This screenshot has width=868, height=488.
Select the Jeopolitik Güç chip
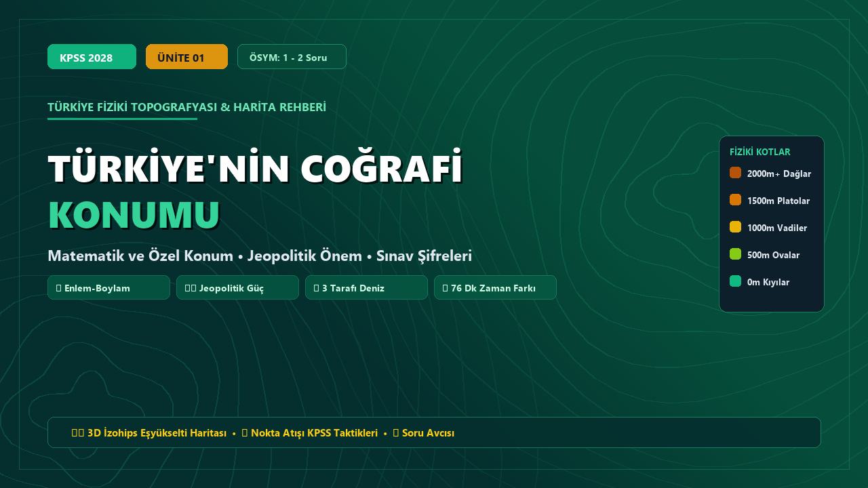237,287
